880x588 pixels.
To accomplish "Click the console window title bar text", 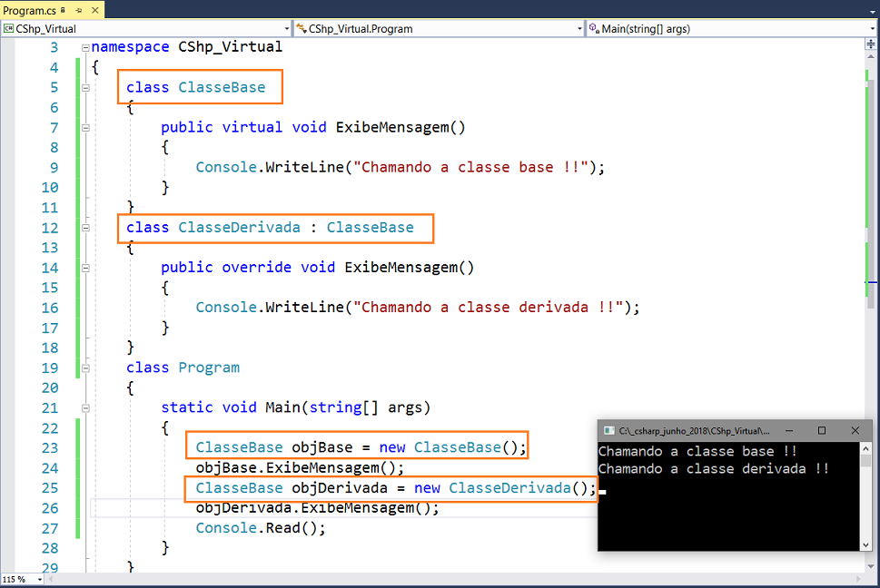I will 694,431.
